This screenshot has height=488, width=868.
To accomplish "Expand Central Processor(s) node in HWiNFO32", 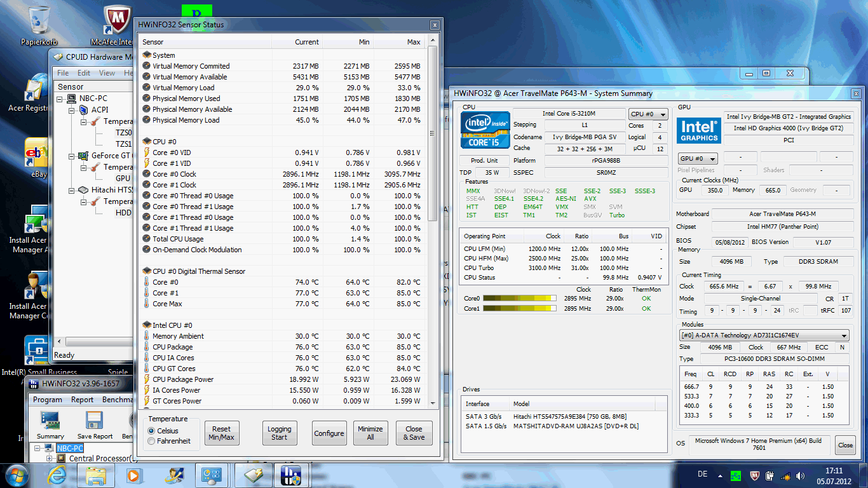I will 48,458.
